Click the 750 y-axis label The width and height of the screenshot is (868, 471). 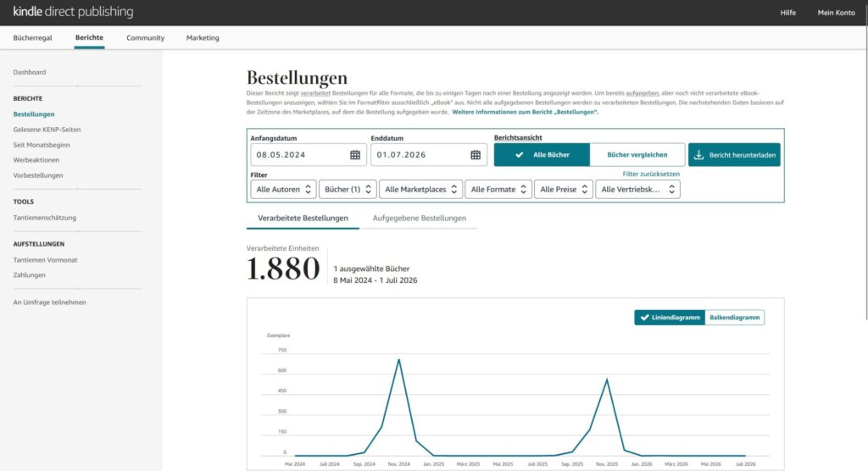[x=282, y=351]
